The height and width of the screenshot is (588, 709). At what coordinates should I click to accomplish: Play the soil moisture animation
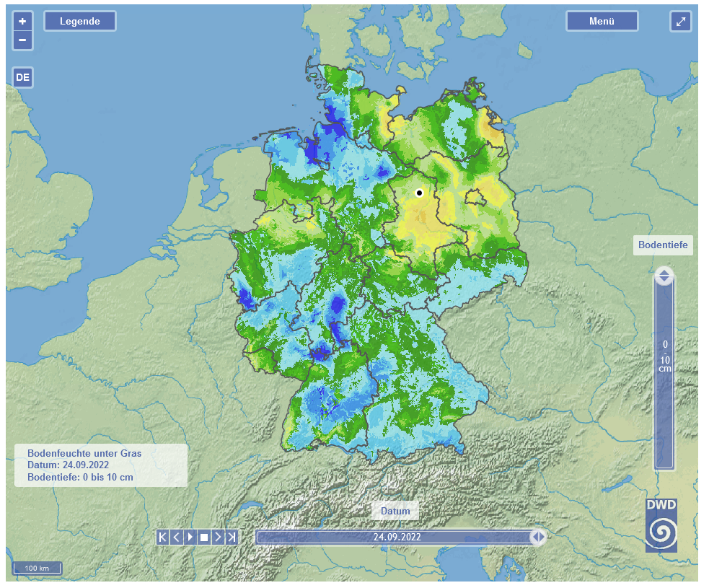point(190,537)
